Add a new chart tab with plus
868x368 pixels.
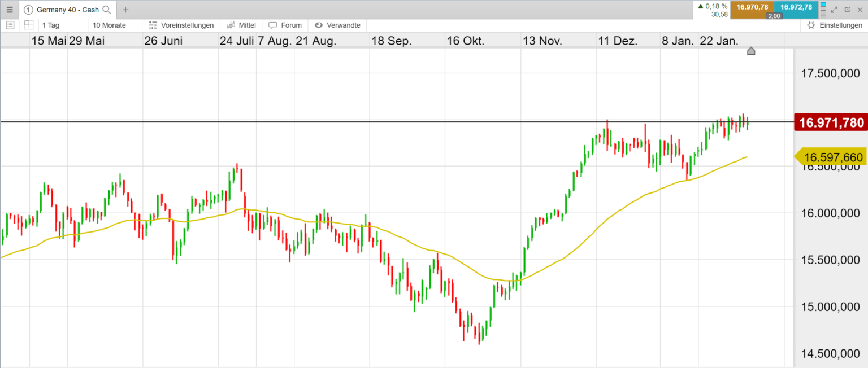pos(125,9)
